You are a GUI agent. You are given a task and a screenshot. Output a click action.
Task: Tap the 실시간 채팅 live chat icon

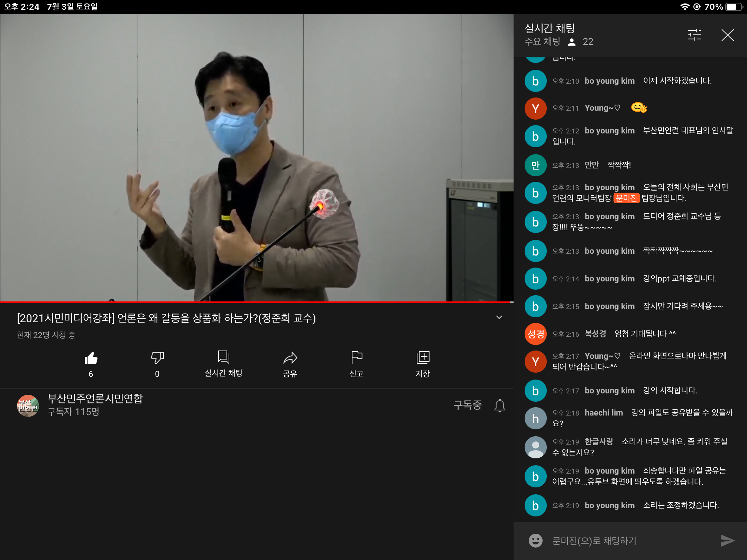(x=223, y=358)
